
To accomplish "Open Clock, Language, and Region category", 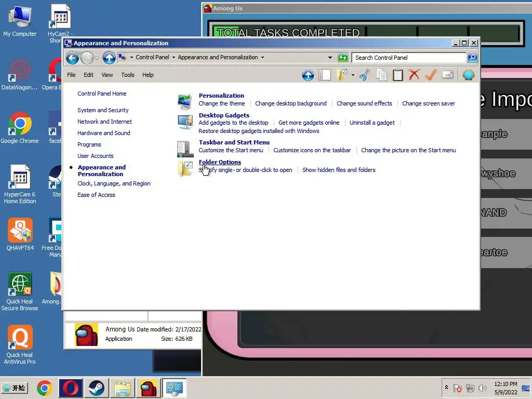I will [114, 183].
